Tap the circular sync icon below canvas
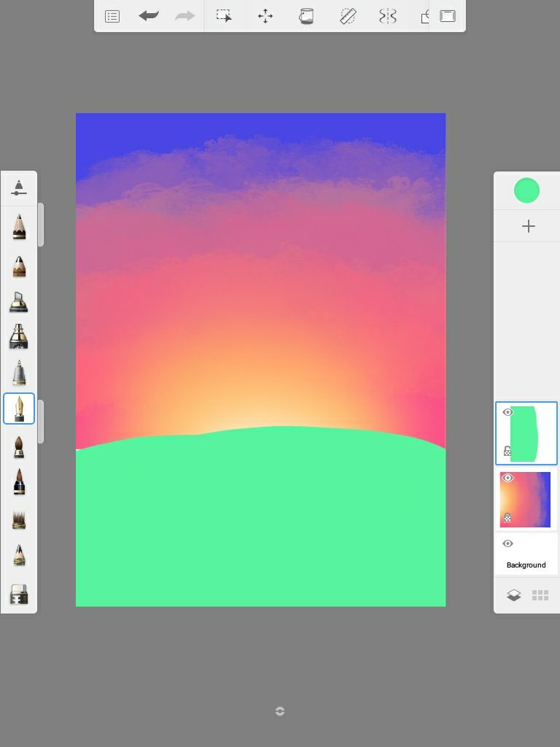This screenshot has width=560, height=747. (280, 711)
